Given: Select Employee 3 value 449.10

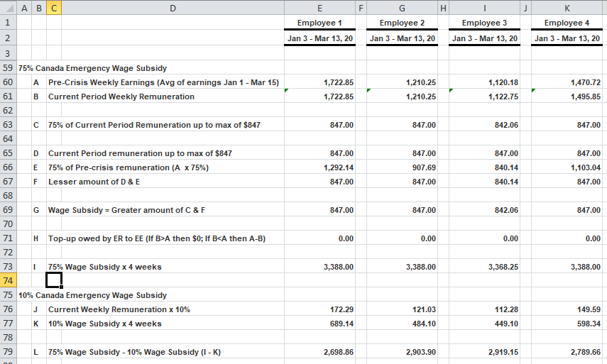Looking at the screenshot, I should tap(484, 324).
